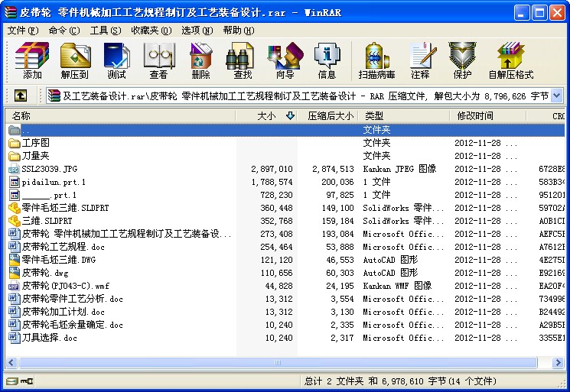Viewport: 570px width, 392px height.
Task: Select 三维.SLDPRT SolidWorks file
Action: pyautogui.click(x=41, y=221)
